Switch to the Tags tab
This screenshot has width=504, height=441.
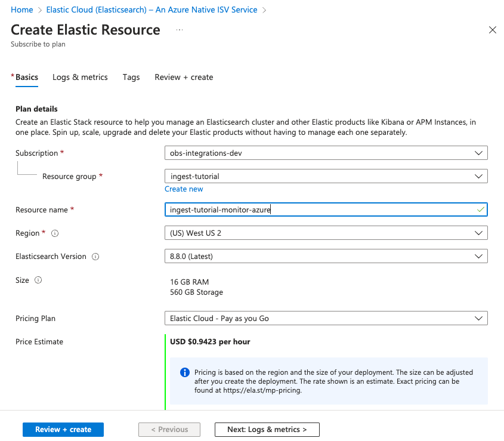click(131, 77)
